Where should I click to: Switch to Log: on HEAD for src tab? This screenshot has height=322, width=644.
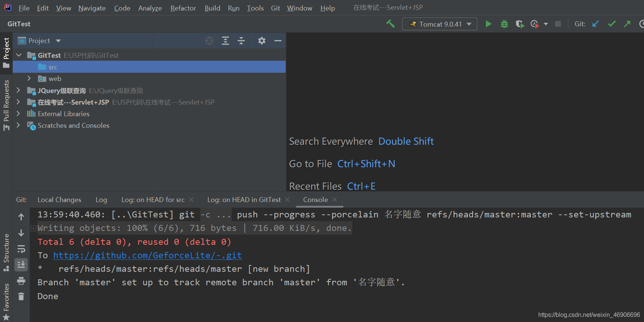[x=153, y=200]
